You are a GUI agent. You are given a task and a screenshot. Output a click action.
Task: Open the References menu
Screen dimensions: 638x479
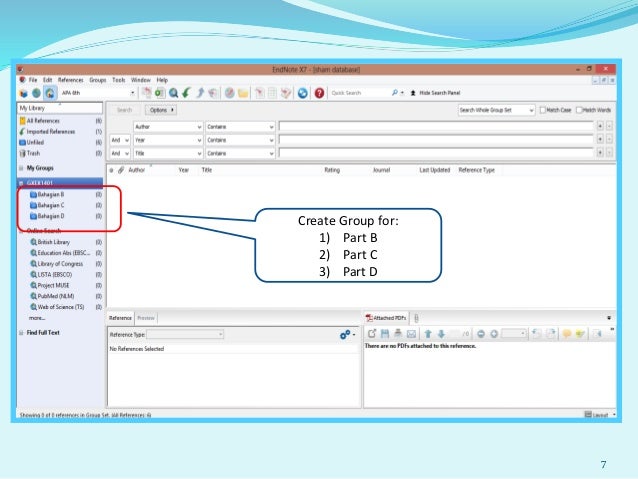[x=70, y=80]
